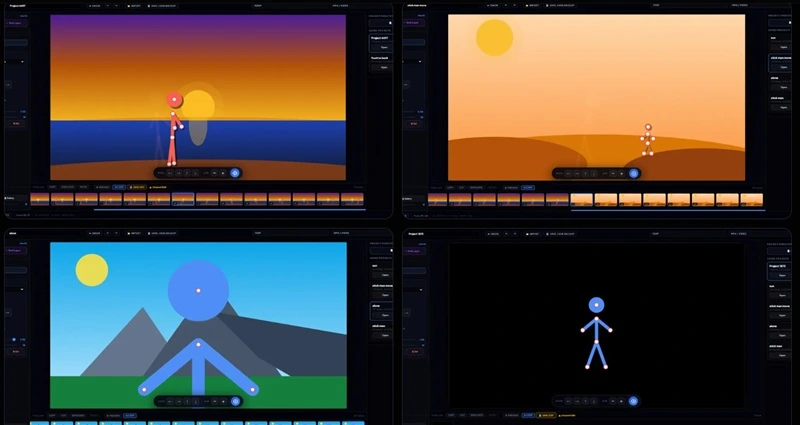This screenshot has height=425, width=800.
Task: Click Import in the sunset window's top bar
Action: pyautogui.click(x=135, y=6)
